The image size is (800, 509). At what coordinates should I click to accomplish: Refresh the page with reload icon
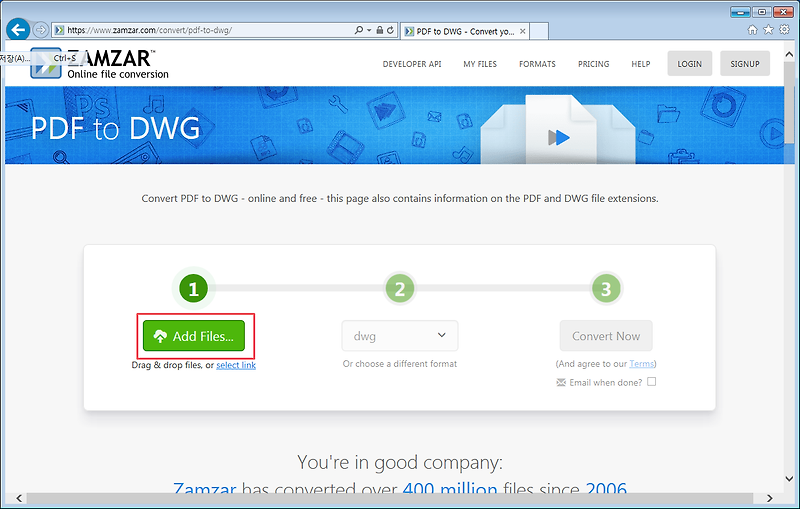(390, 30)
